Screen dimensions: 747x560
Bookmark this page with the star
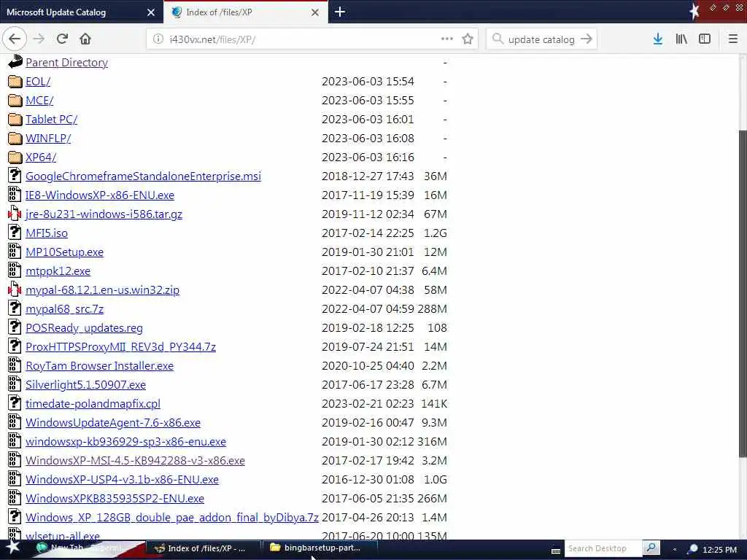click(x=468, y=39)
